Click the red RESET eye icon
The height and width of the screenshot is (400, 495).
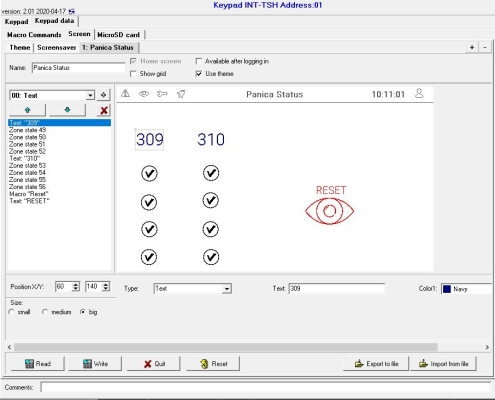coord(329,211)
